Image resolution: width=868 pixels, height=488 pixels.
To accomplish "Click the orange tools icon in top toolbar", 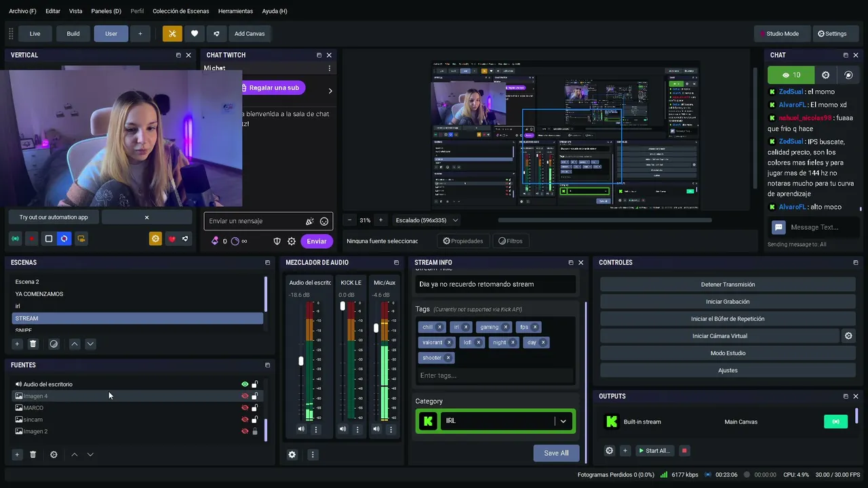I will pos(172,34).
